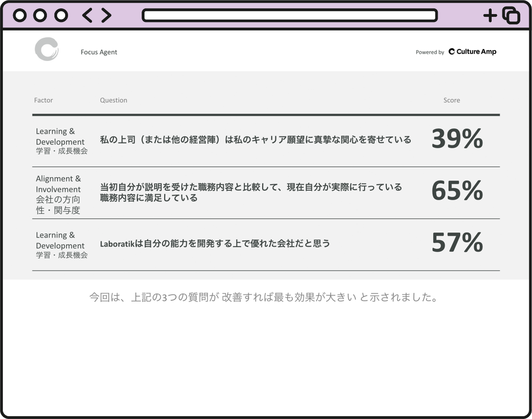Screen dimensions: 532x419
Task: Click the gray circular company logo
Action: click(x=46, y=49)
